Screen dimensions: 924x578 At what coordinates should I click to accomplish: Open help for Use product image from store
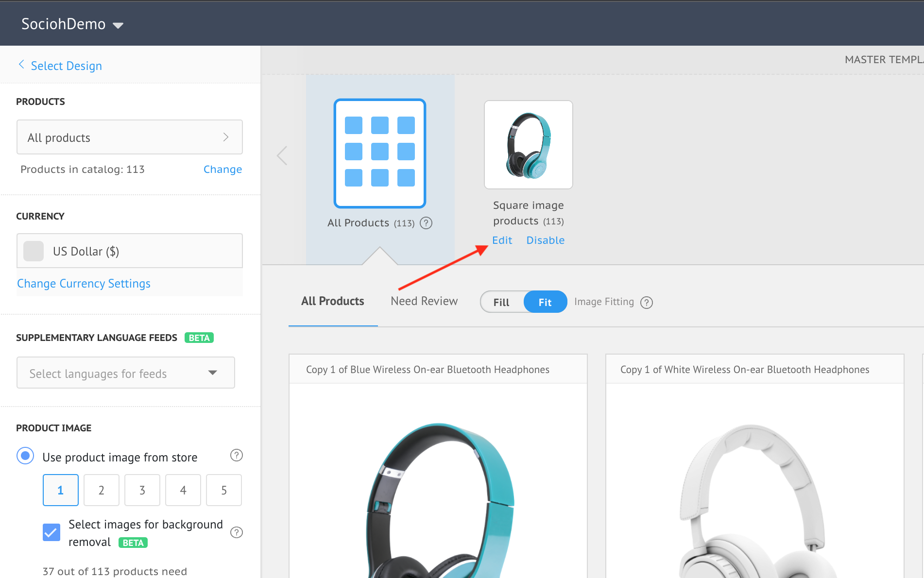pyautogui.click(x=236, y=455)
